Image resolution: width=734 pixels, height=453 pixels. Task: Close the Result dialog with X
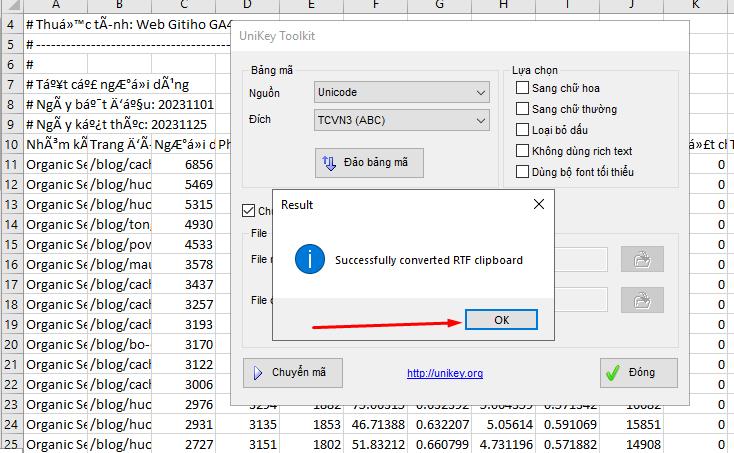pyautogui.click(x=539, y=204)
